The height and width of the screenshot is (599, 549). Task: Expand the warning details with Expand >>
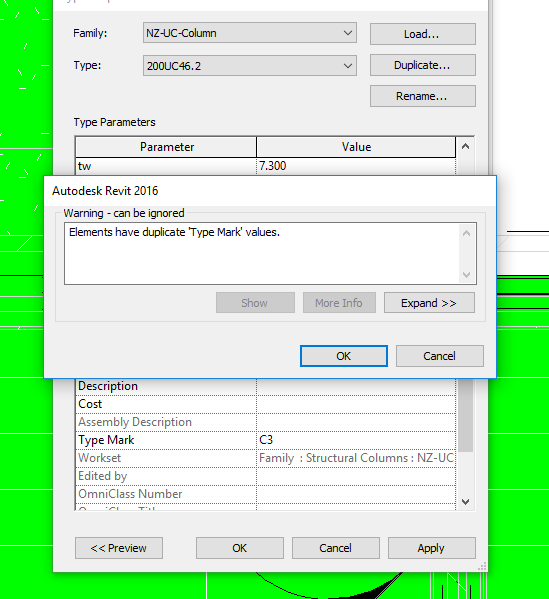[429, 303]
